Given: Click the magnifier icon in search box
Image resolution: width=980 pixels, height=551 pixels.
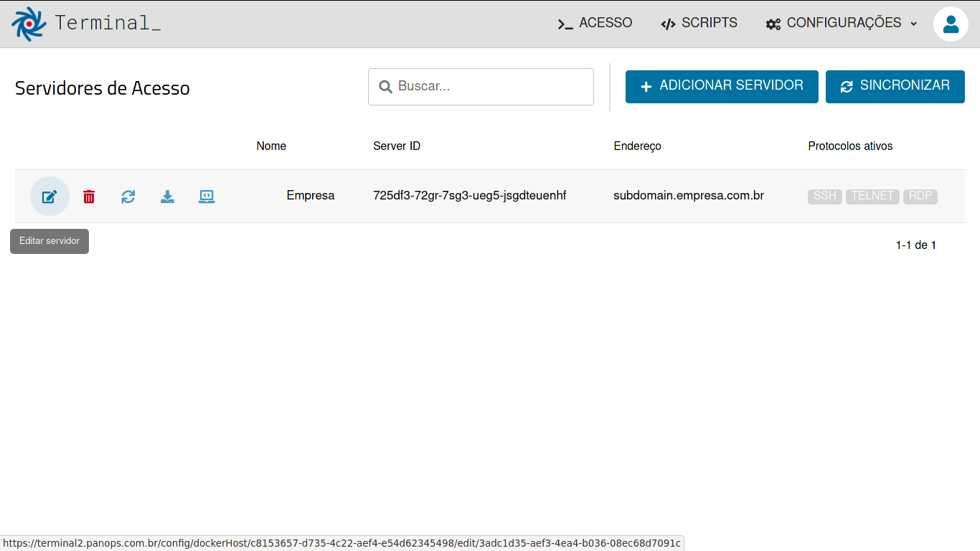Looking at the screenshot, I should [385, 87].
